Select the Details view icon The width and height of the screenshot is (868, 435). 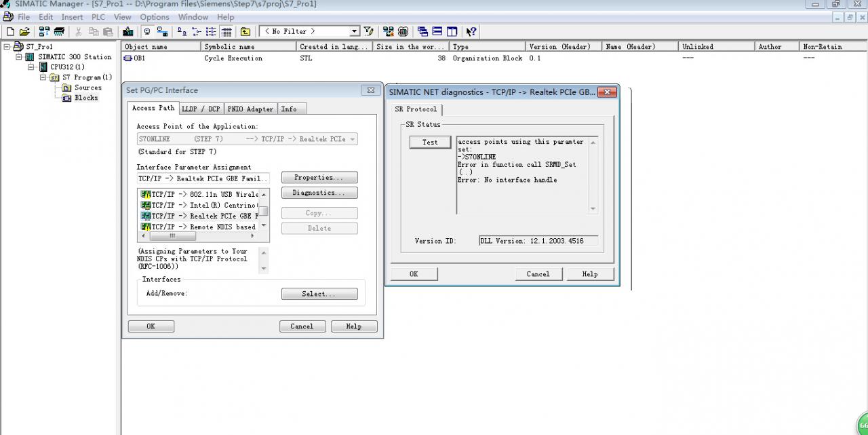click(x=226, y=31)
